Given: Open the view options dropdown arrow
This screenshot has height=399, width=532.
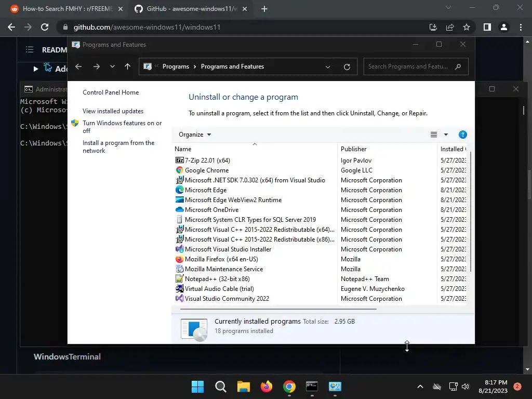Looking at the screenshot, I should (x=446, y=135).
